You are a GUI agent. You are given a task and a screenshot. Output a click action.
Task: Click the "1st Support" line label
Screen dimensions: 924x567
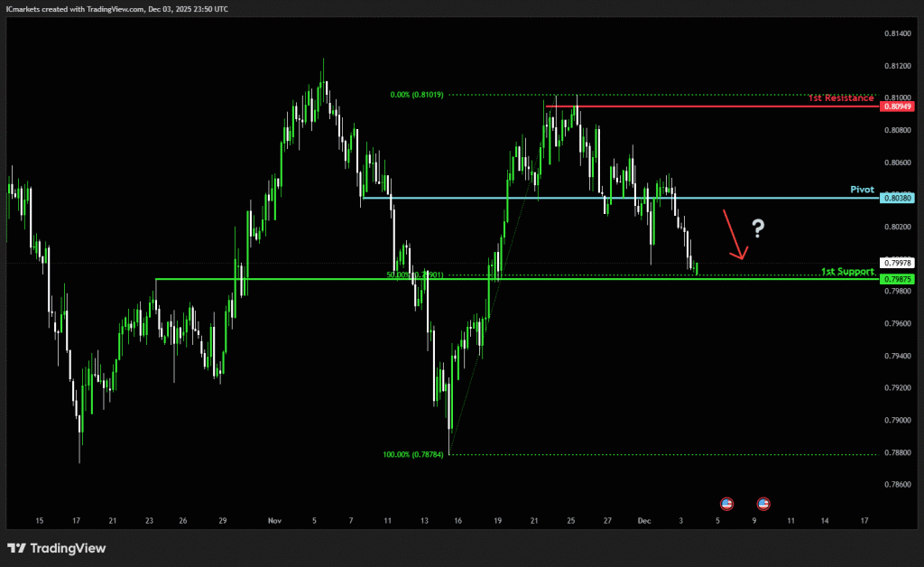[x=847, y=271]
